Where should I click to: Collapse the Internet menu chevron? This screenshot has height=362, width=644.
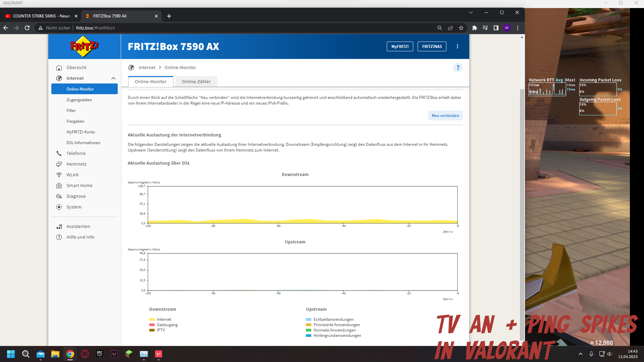pos(113,78)
